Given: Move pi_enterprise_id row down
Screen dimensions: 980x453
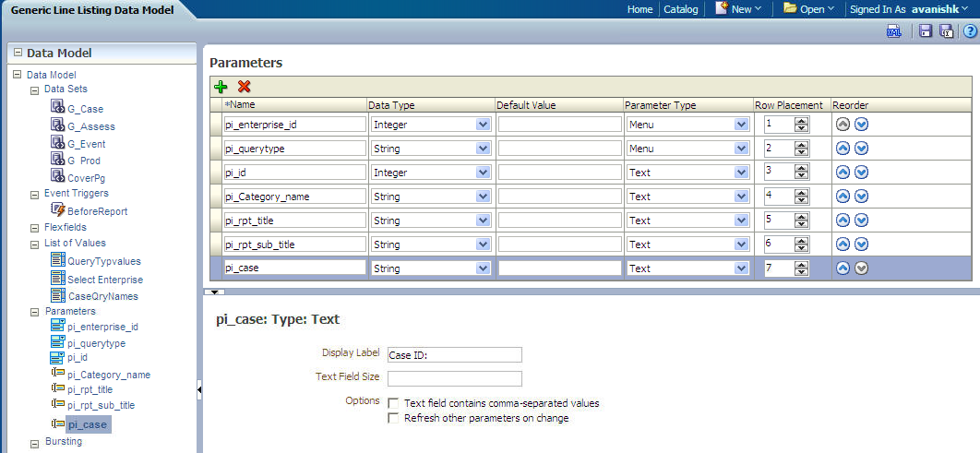Looking at the screenshot, I should (861, 125).
